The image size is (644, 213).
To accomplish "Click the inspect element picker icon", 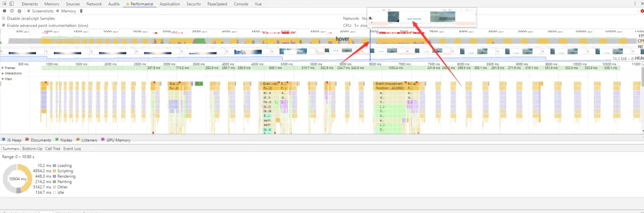I will (5, 4).
